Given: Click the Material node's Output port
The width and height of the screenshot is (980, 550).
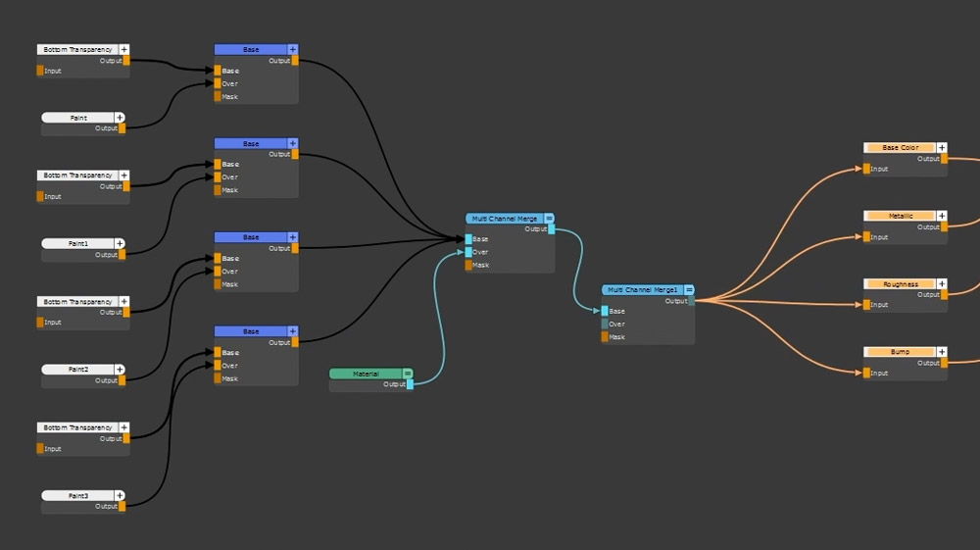Looking at the screenshot, I should coord(409,384).
